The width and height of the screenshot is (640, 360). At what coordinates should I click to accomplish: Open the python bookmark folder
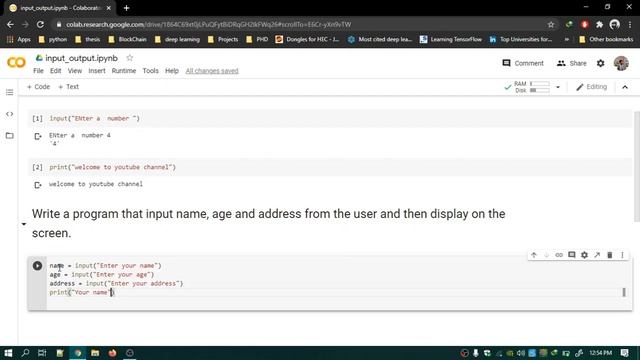tap(53, 40)
